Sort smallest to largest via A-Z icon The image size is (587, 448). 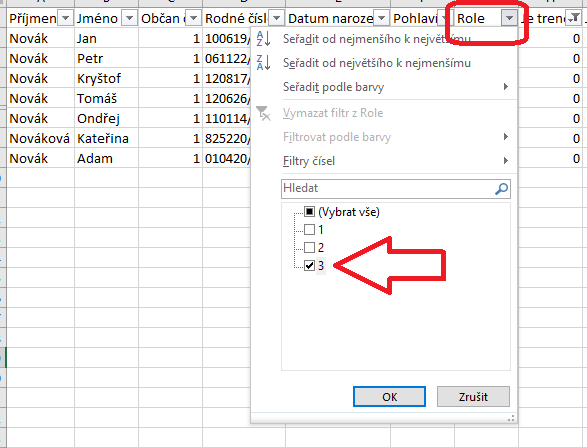pyautogui.click(x=263, y=39)
